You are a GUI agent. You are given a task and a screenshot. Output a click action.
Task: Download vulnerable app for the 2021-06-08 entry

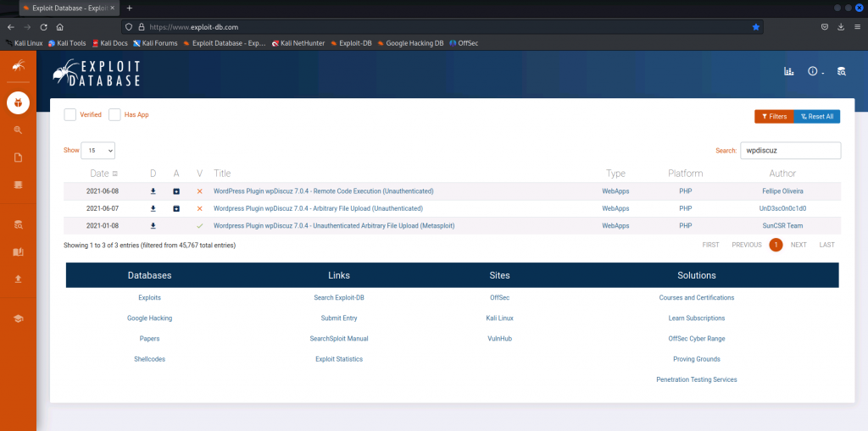[x=176, y=191]
